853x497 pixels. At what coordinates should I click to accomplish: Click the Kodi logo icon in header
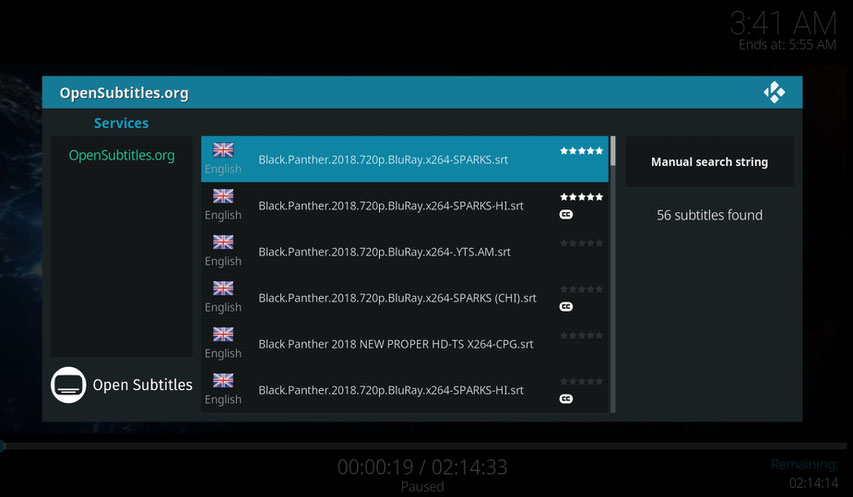point(774,92)
